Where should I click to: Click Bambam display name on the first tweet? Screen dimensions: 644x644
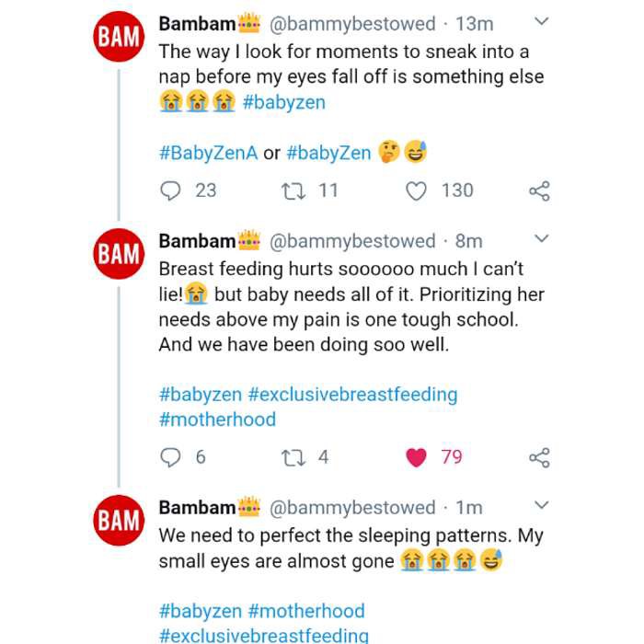(197, 23)
